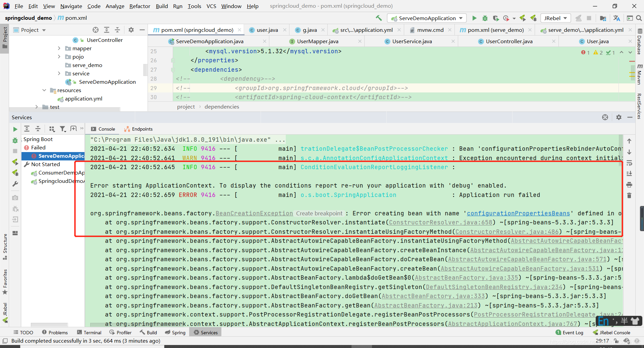The width and height of the screenshot is (644, 348).
Task: Click the add service icon in Services toolbar
Action: click(x=73, y=129)
